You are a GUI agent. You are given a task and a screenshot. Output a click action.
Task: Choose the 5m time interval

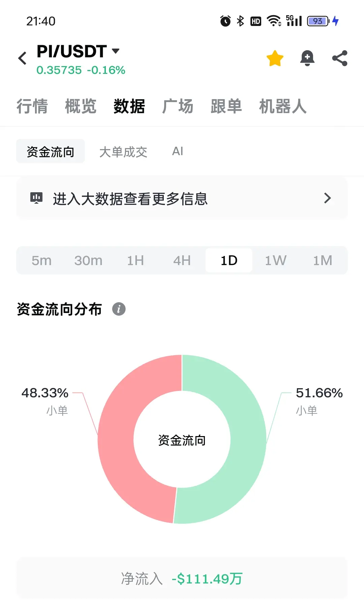[41, 260]
